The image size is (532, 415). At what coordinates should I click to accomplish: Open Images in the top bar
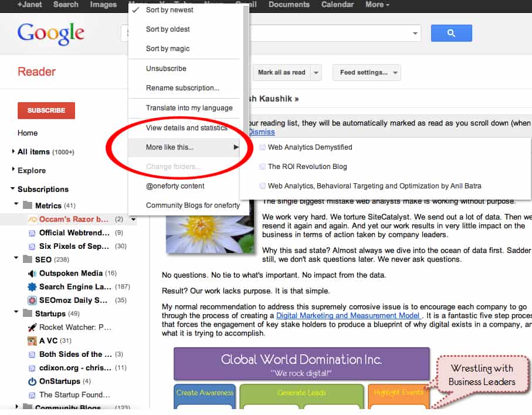[x=103, y=5]
